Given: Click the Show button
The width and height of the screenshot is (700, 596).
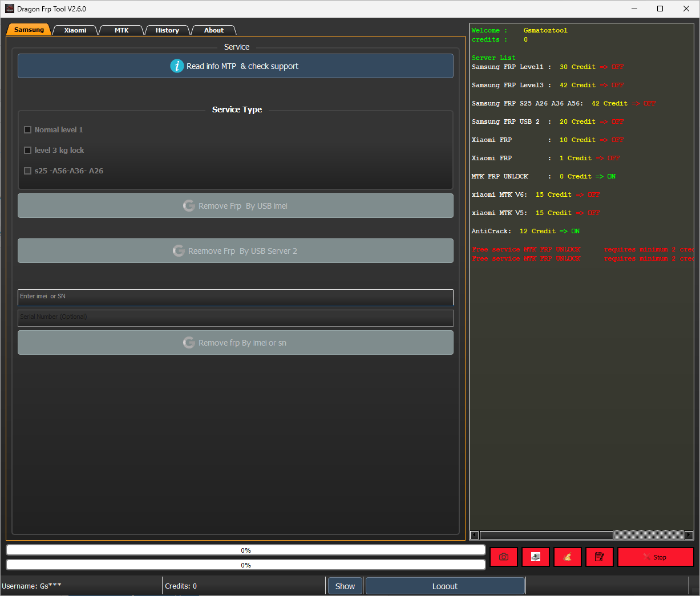Looking at the screenshot, I should 345,586.
